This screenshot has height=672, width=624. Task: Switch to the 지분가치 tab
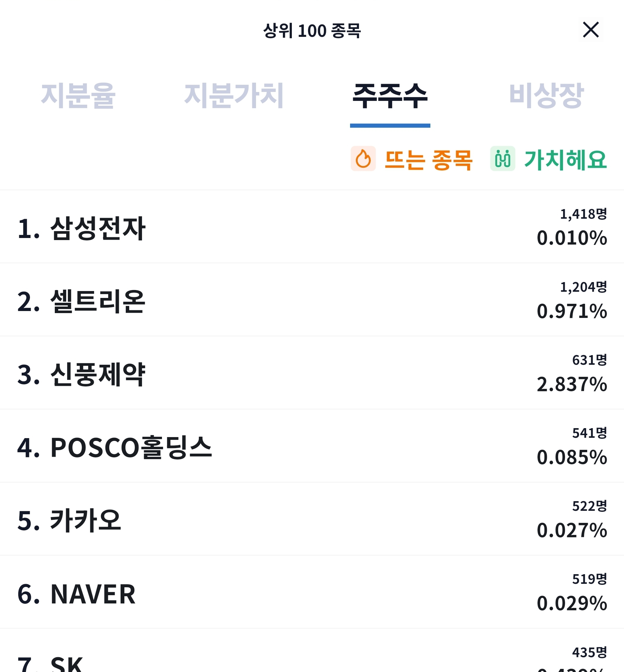(234, 95)
